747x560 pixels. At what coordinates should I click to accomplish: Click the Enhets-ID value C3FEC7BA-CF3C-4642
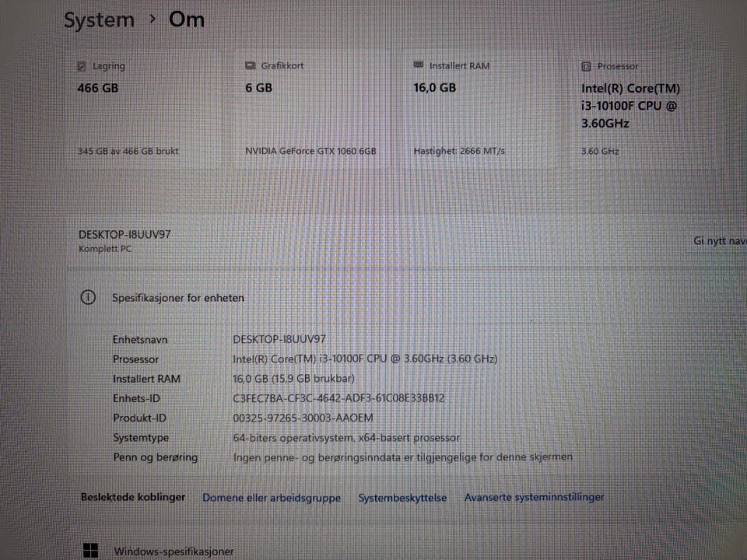(338, 398)
